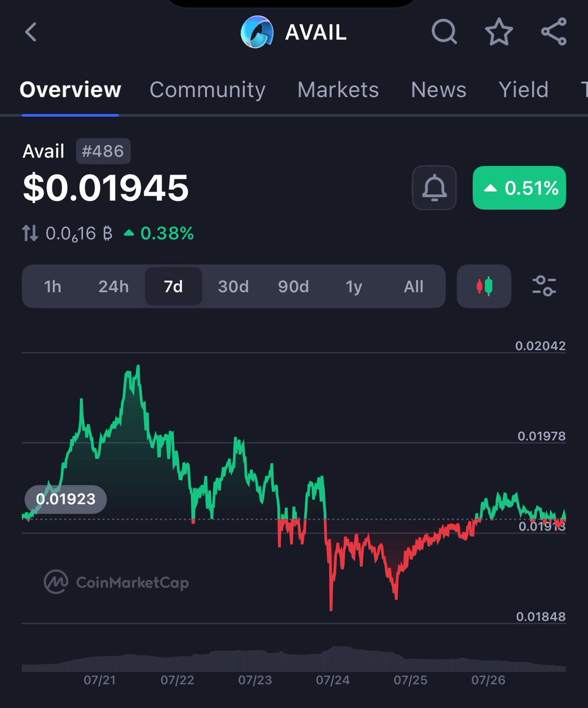The image size is (588, 708).
Task: Open the Overview tab
Action: [70, 90]
